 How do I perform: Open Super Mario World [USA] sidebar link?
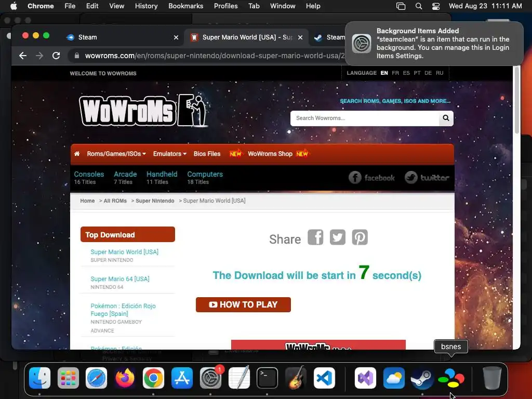pos(124,252)
